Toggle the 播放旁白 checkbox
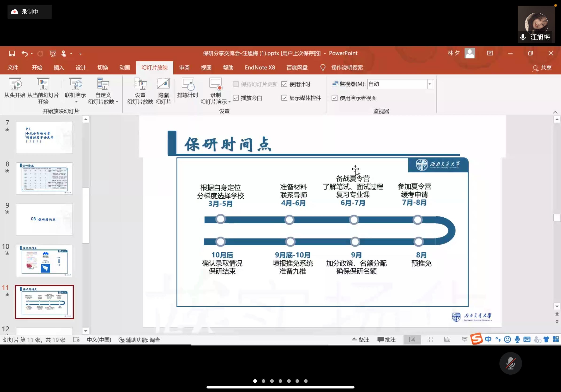 pyautogui.click(x=236, y=98)
